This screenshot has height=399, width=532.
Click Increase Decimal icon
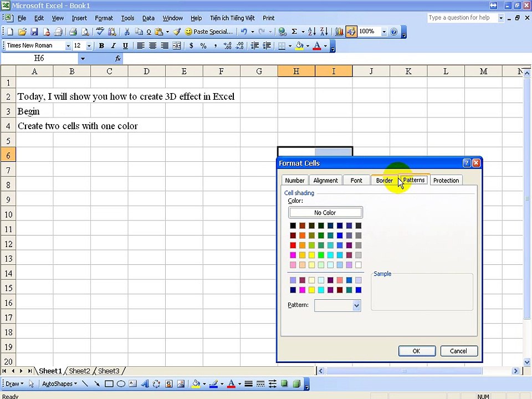tap(228, 46)
